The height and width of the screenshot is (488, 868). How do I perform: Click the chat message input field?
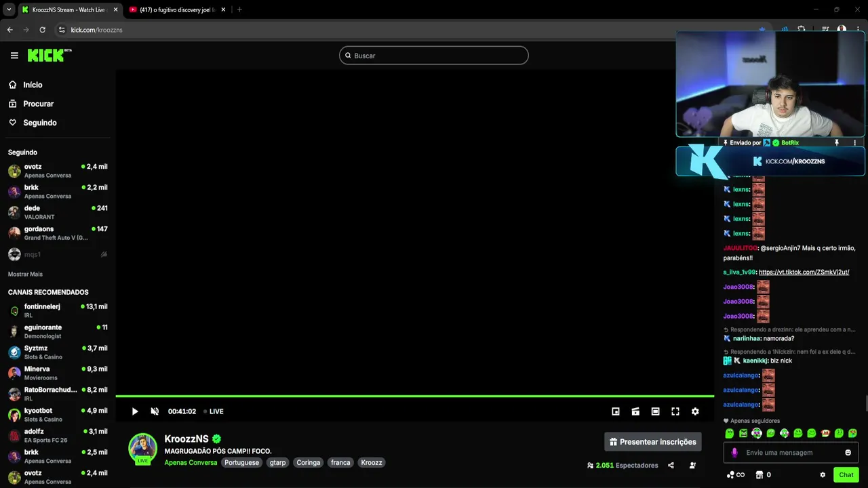point(791,453)
